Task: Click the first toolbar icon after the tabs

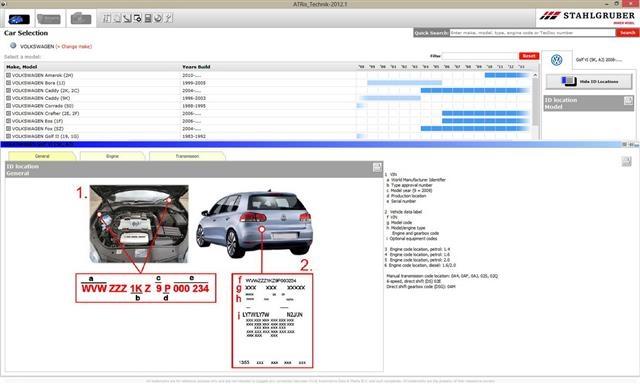Action: (107, 18)
